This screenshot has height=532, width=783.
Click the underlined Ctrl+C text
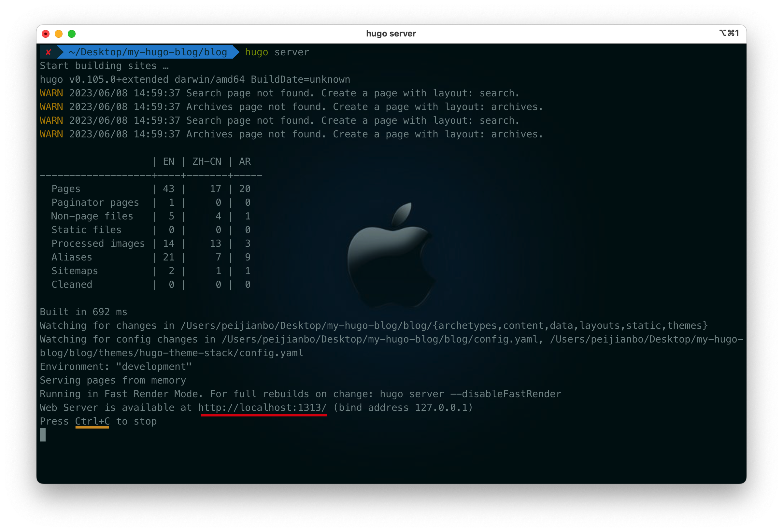click(92, 422)
